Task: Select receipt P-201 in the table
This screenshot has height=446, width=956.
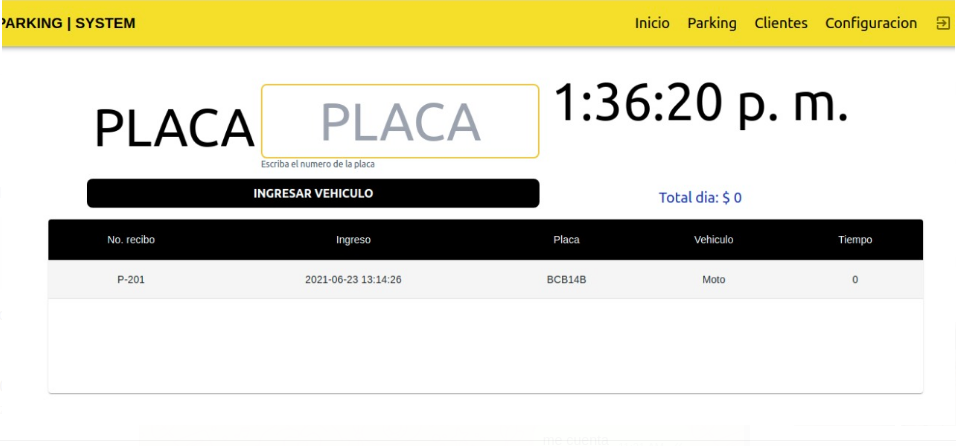Action: [131, 280]
